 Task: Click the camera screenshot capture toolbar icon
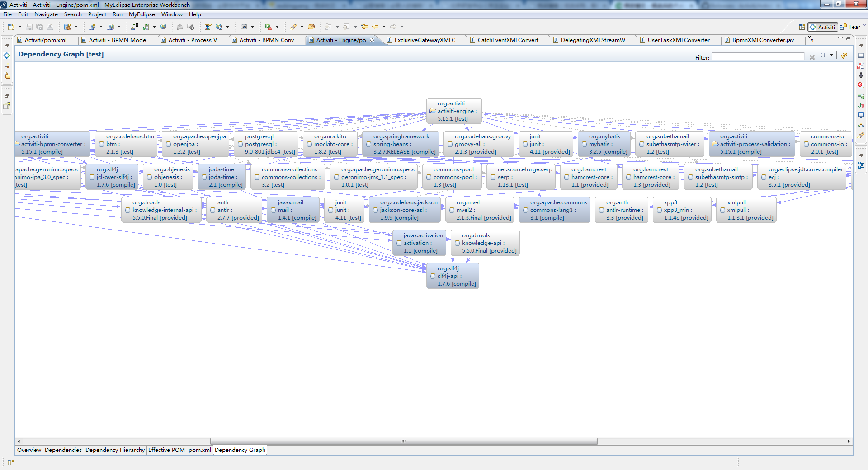(x=244, y=27)
